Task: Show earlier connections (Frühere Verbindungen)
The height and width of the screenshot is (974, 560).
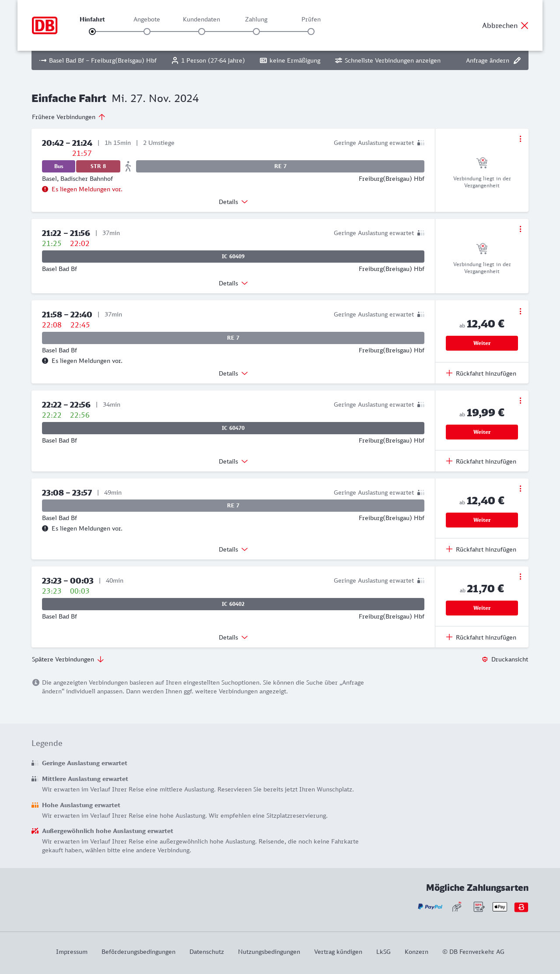Action: [69, 117]
